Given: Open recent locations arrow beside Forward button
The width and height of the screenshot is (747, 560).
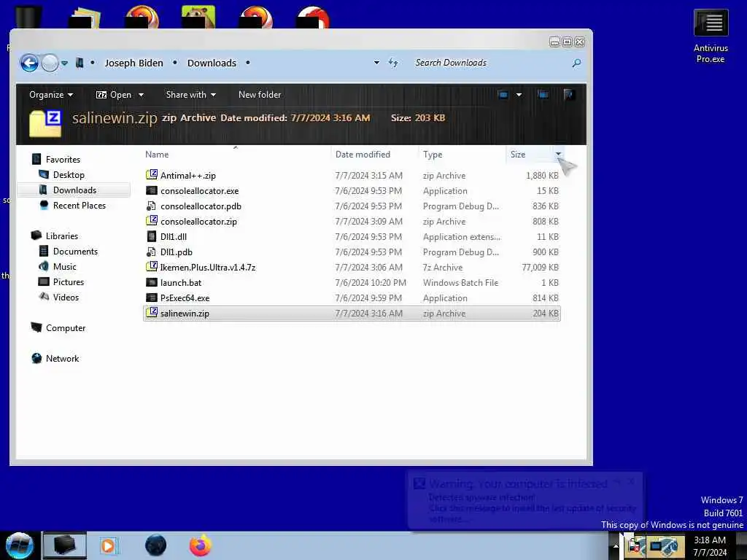Looking at the screenshot, I should point(64,63).
